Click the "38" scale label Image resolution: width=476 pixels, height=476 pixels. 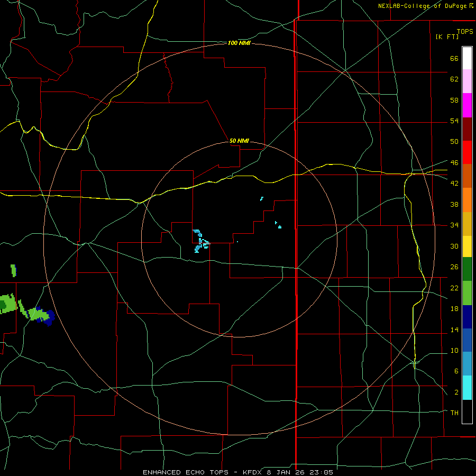[454, 204]
